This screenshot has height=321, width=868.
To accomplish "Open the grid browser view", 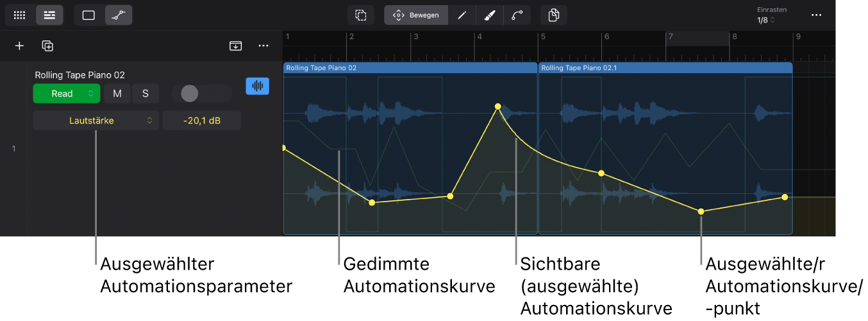I will coord(20,15).
